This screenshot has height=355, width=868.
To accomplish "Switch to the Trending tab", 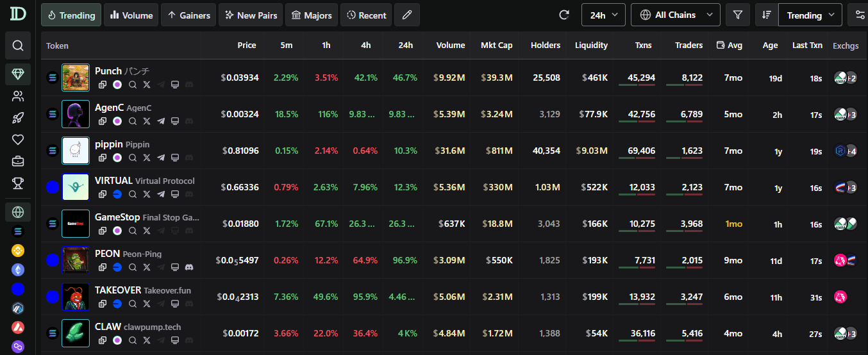I will [71, 15].
